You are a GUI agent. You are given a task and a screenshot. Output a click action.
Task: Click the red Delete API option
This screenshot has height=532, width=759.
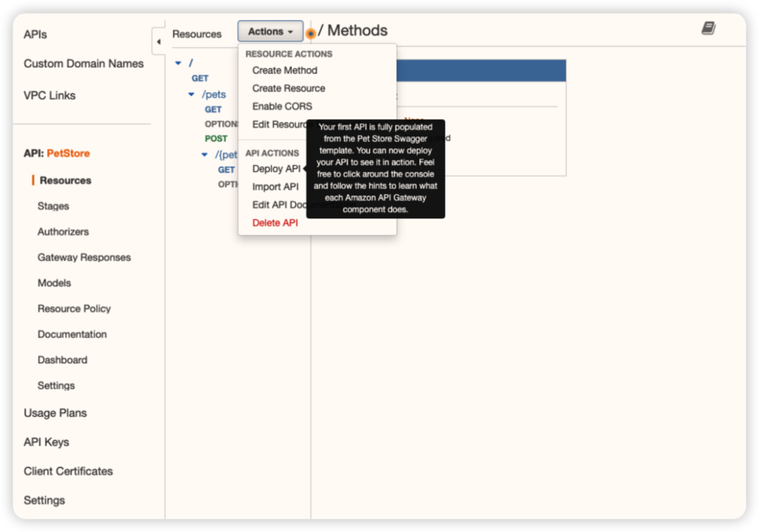[x=274, y=223]
